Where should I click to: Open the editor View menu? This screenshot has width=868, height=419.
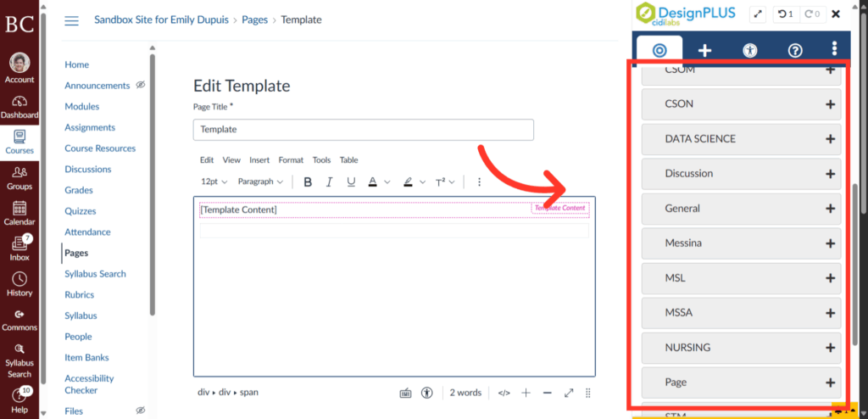point(231,160)
